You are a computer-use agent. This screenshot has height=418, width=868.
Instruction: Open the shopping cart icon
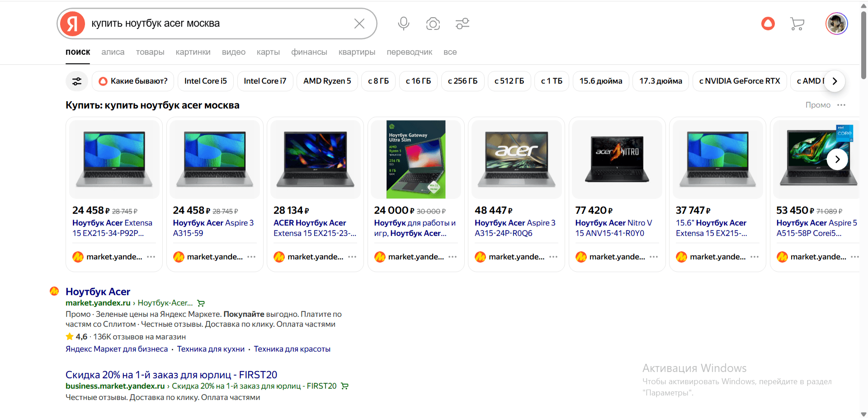coord(797,23)
